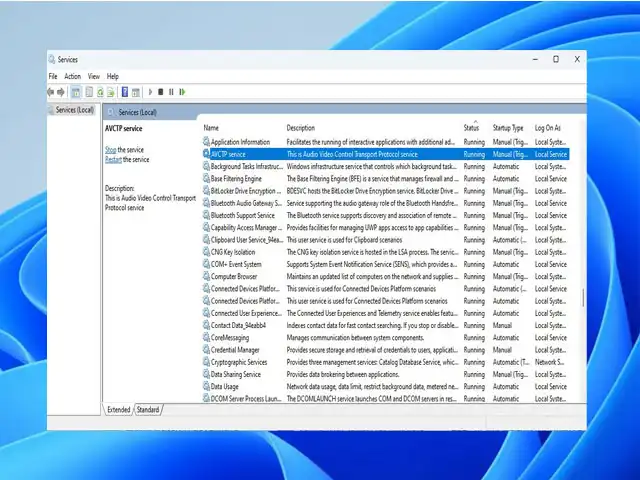Click the Back arrow toolbar icon
The width and height of the screenshot is (640, 480).
pos(51,92)
